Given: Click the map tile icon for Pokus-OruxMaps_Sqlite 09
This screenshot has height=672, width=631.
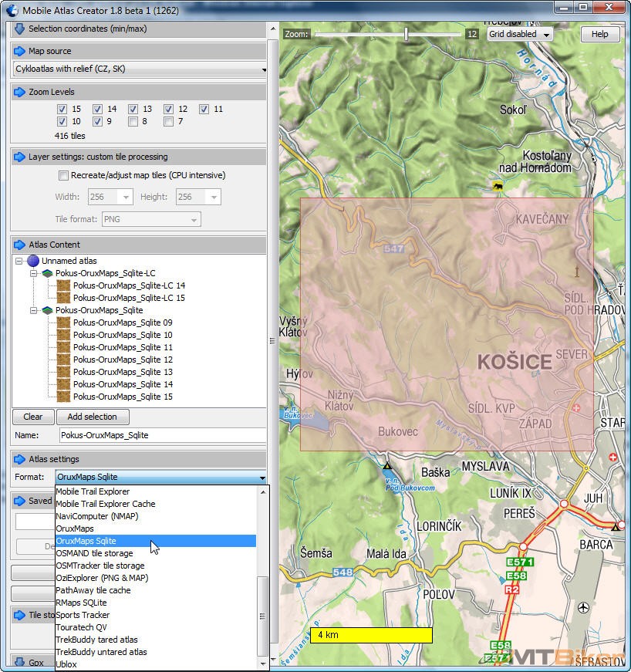Looking at the screenshot, I should (63, 322).
